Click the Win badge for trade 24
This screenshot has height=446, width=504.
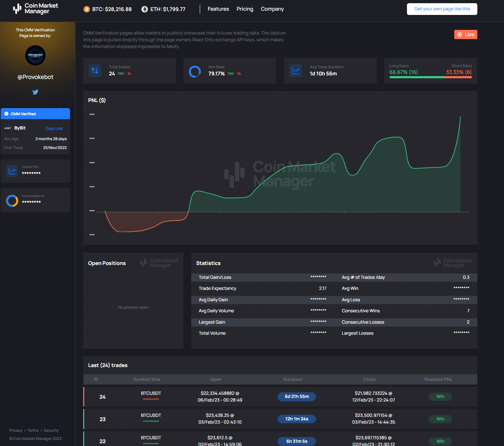tap(440, 397)
